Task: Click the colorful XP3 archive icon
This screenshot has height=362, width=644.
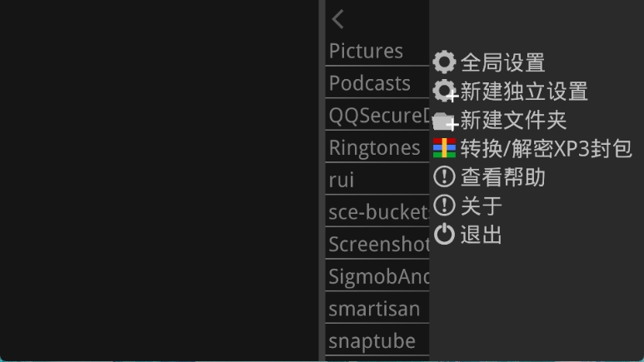Action: tap(445, 149)
